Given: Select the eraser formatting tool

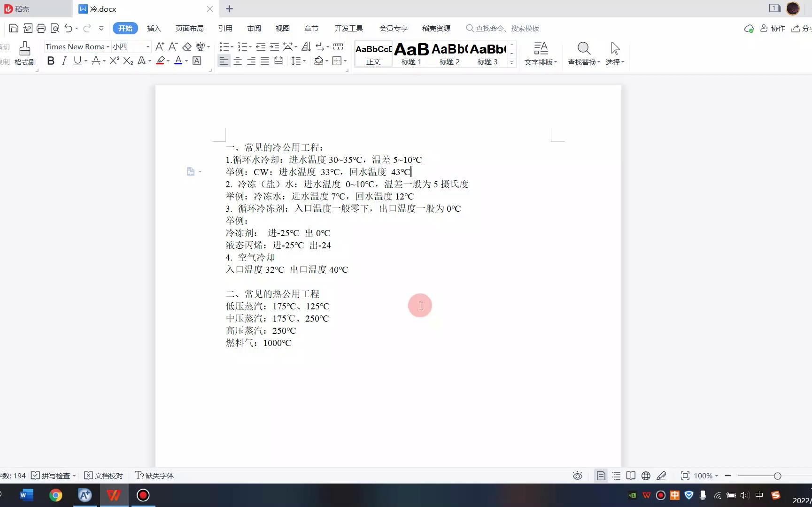Looking at the screenshot, I should coord(187,46).
